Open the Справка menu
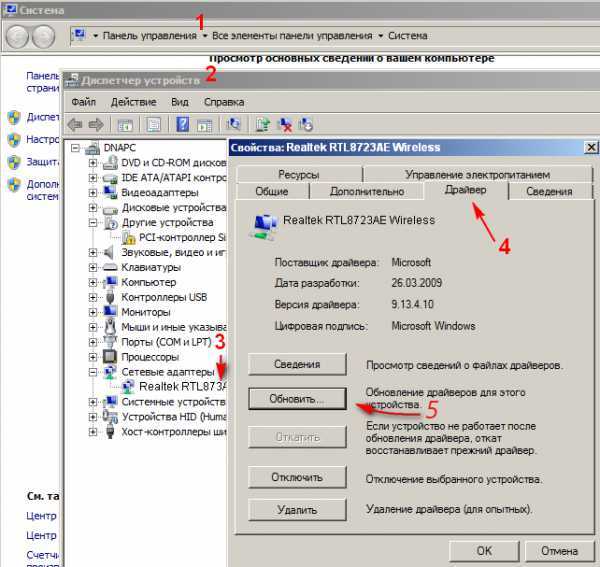 224,102
